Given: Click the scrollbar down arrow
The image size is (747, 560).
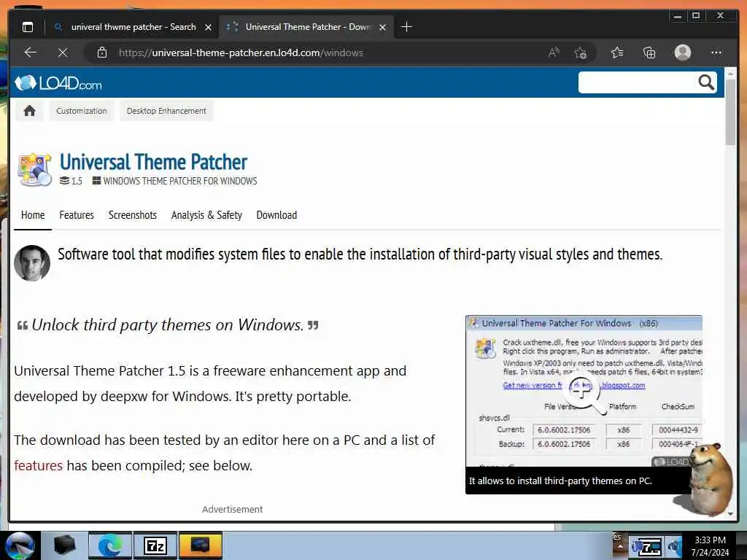Looking at the screenshot, I should [x=730, y=514].
